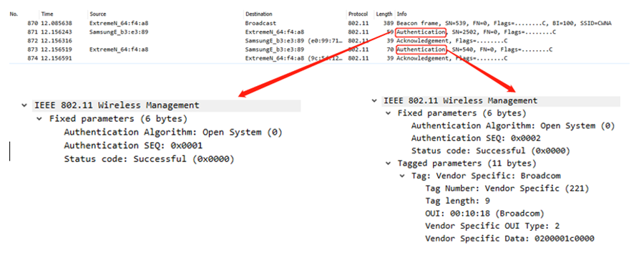Select packet 874 Acknowledgement row
The width and height of the screenshot is (644, 258).
[x=319, y=59]
